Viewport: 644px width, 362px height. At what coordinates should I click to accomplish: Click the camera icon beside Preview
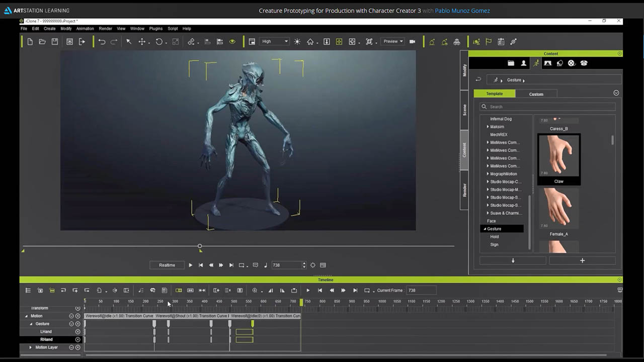pos(413,42)
